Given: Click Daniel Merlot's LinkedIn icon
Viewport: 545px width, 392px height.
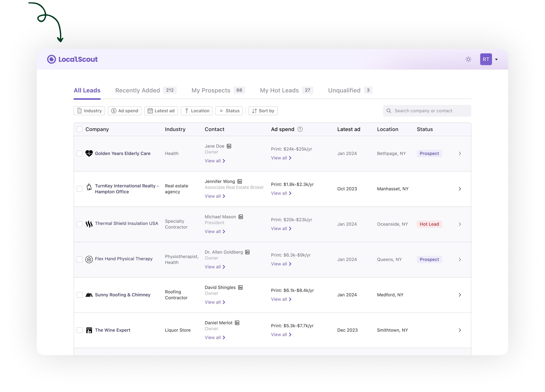Looking at the screenshot, I should [x=237, y=323].
